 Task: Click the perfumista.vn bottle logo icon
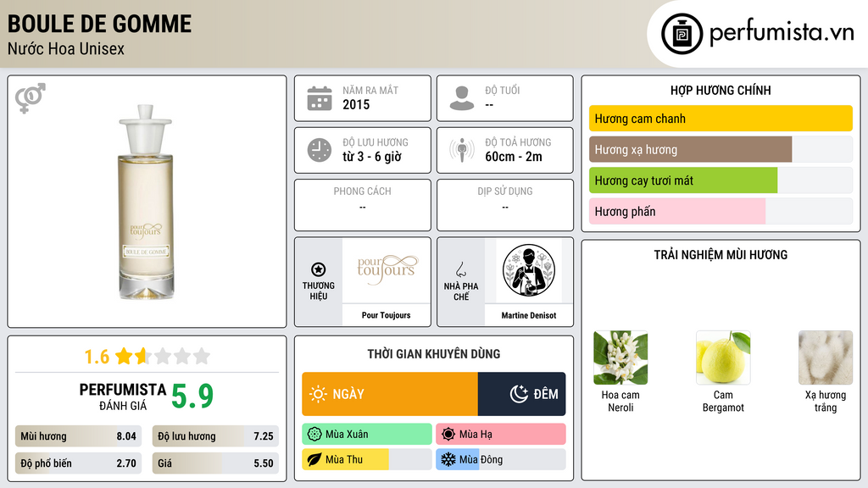coord(682,34)
